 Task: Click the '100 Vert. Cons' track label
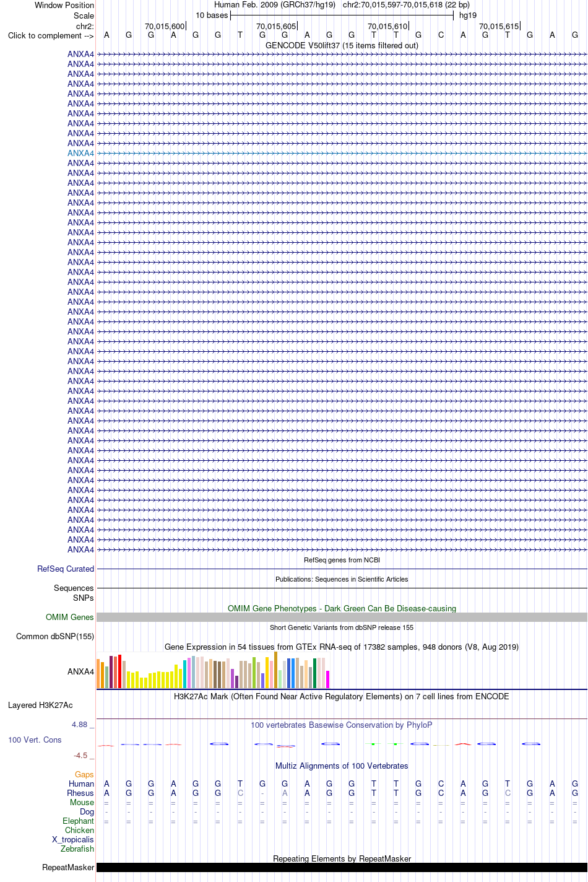[35, 740]
